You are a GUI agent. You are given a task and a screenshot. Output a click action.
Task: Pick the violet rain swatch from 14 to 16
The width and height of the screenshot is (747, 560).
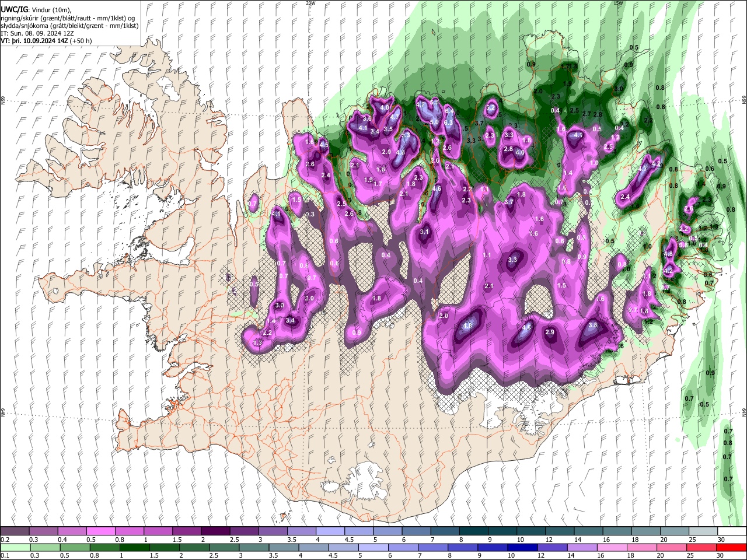pyautogui.click(x=581, y=547)
